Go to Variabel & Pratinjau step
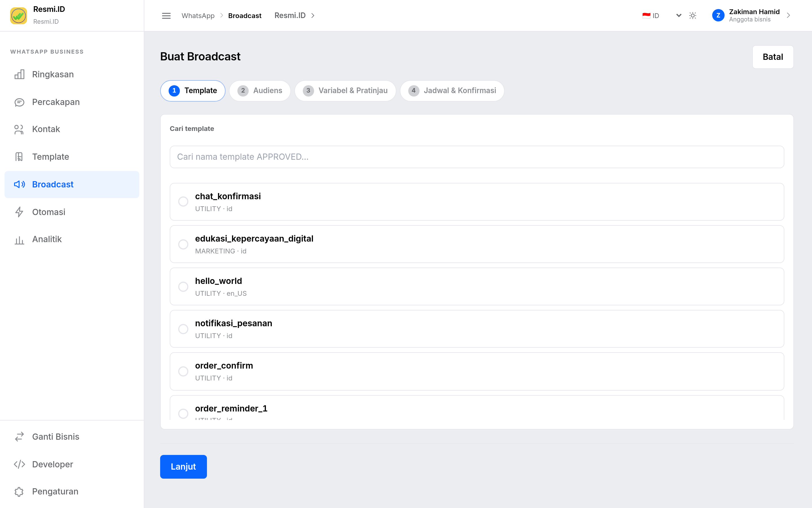Image resolution: width=812 pixels, height=508 pixels. point(345,91)
